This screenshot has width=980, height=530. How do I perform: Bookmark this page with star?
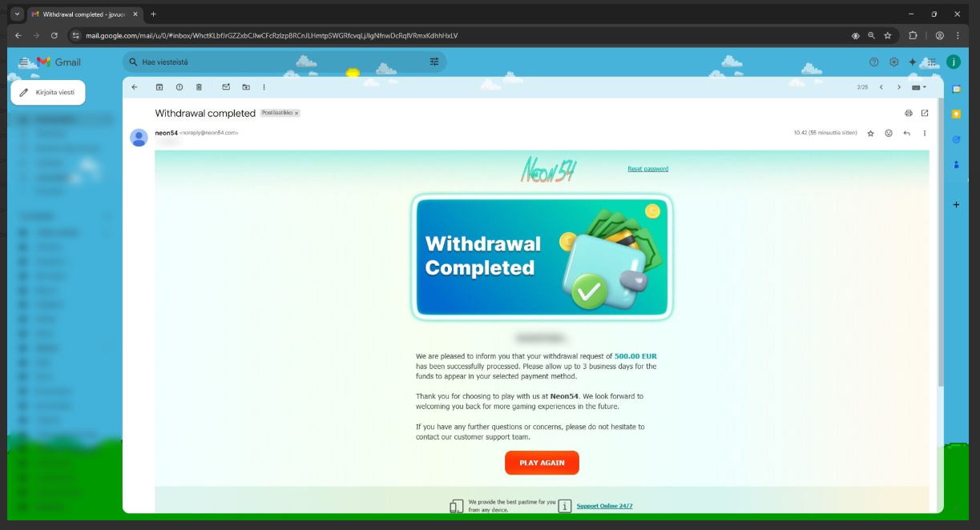click(888, 35)
